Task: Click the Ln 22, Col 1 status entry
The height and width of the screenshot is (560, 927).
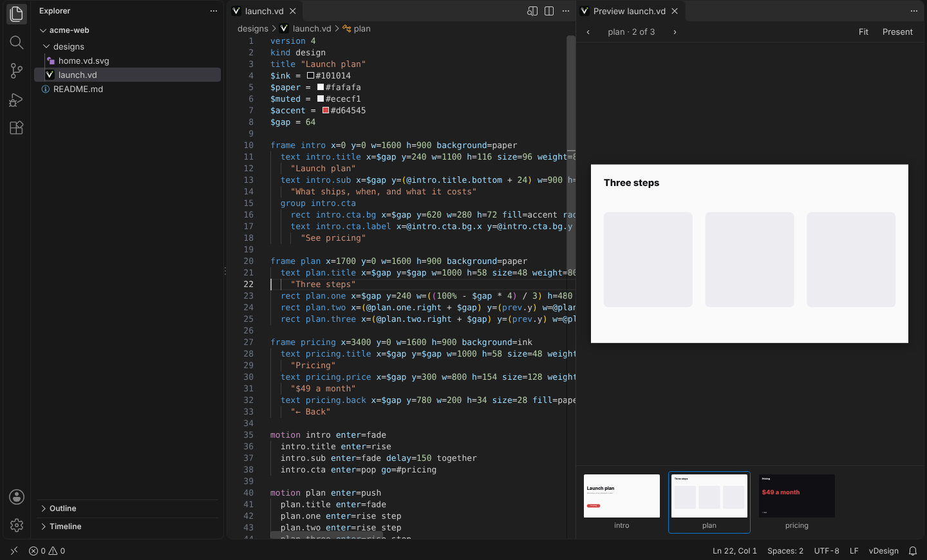Action: [x=735, y=551]
